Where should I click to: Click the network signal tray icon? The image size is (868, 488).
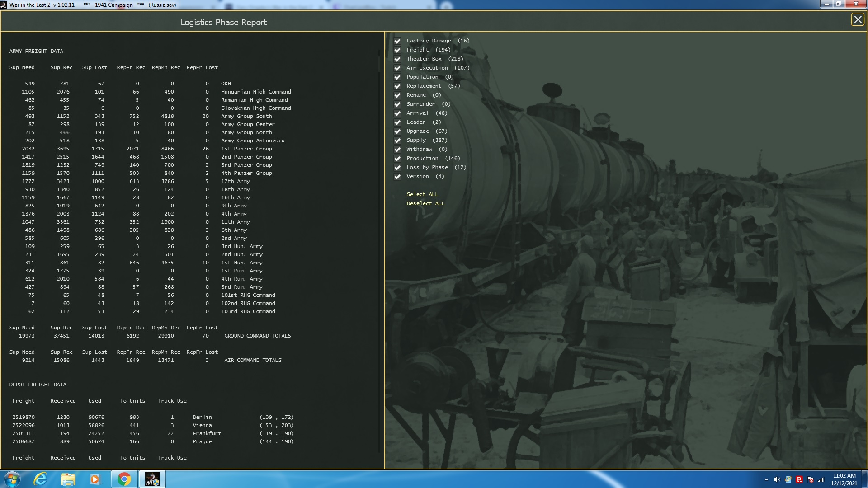click(821, 479)
